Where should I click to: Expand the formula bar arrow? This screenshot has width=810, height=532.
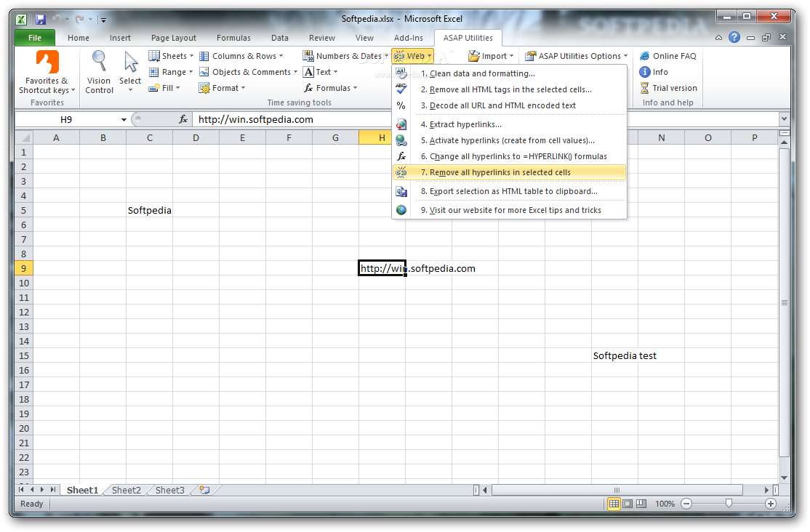pos(784,118)
